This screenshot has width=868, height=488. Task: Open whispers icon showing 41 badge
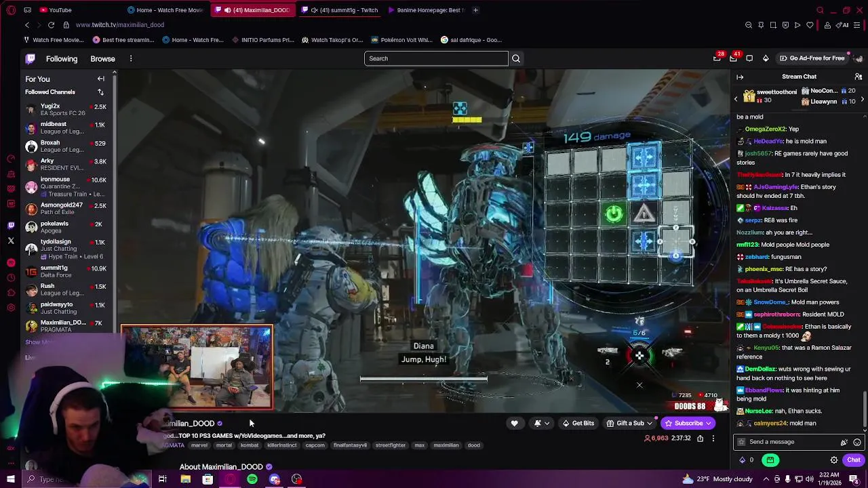[x=733, y=58]
